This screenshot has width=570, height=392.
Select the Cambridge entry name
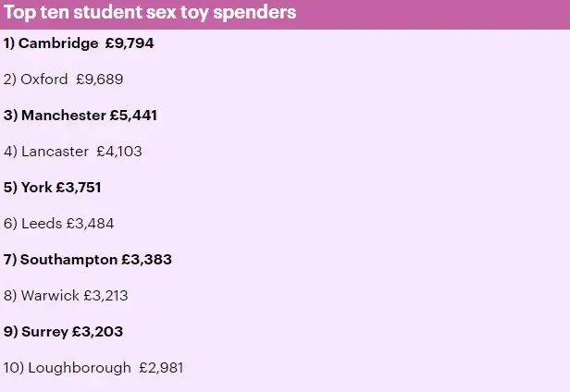pyautogui.click(x=58, y=43)
